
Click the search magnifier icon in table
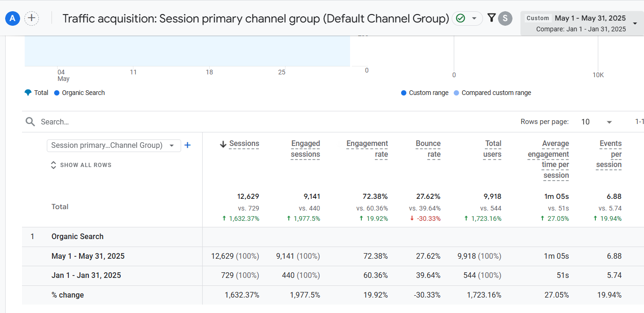pos(30,122)
